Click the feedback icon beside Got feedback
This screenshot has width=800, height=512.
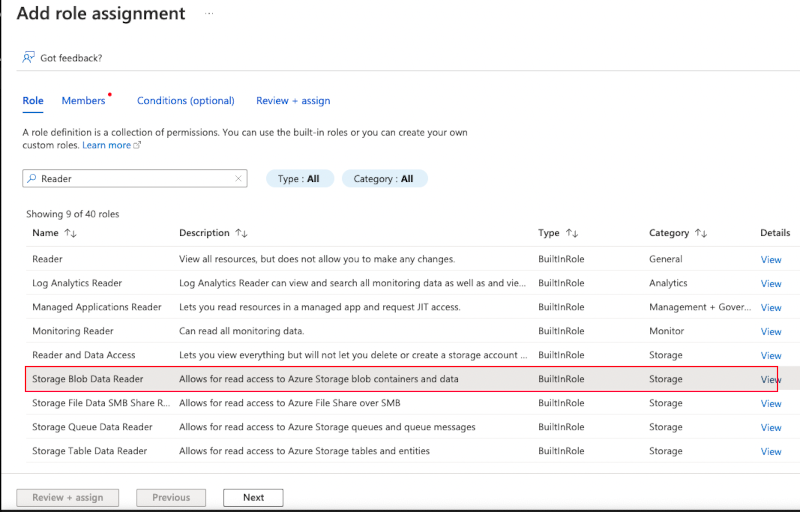click(x=28, y=58)
